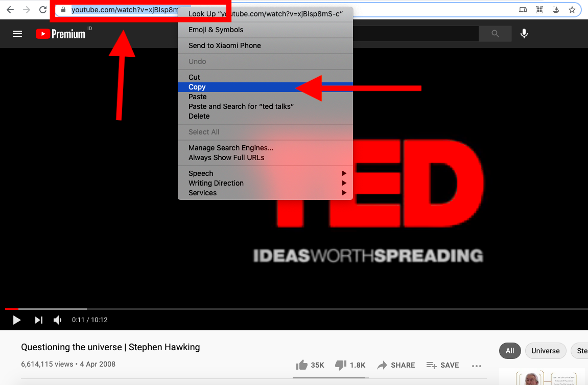This screenshot has width=588, height=385.
Task: Select Delete in context menu
Action: click(x=266, y=117)
